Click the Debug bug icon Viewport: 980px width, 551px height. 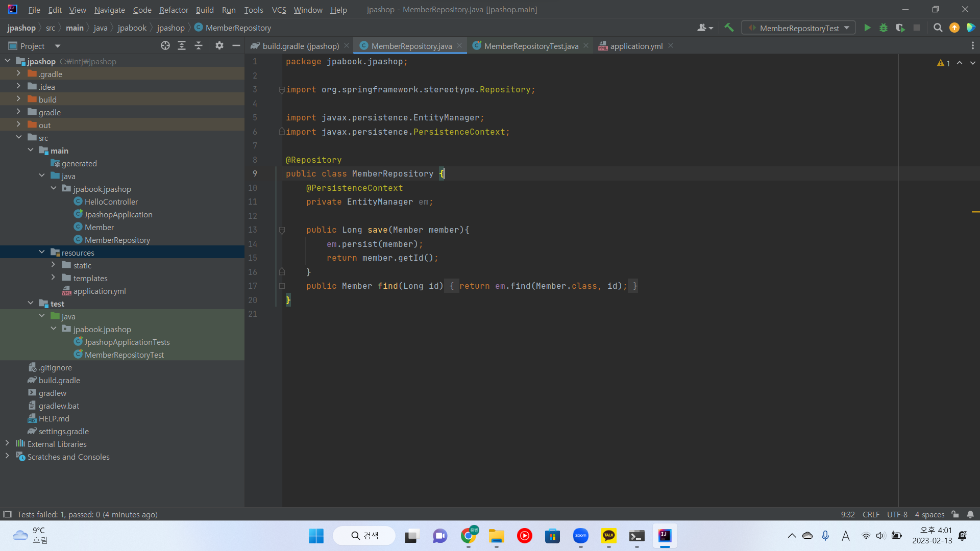click(x=884, y=28)
